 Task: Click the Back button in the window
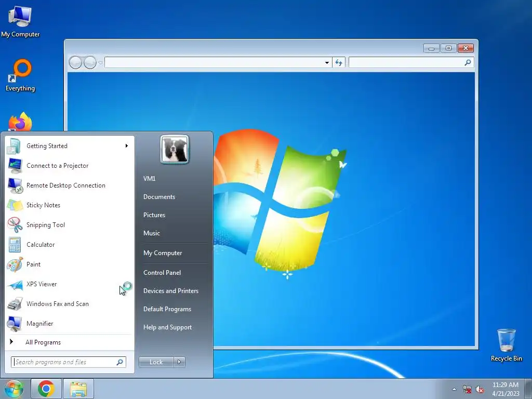[x=75, y=62]
